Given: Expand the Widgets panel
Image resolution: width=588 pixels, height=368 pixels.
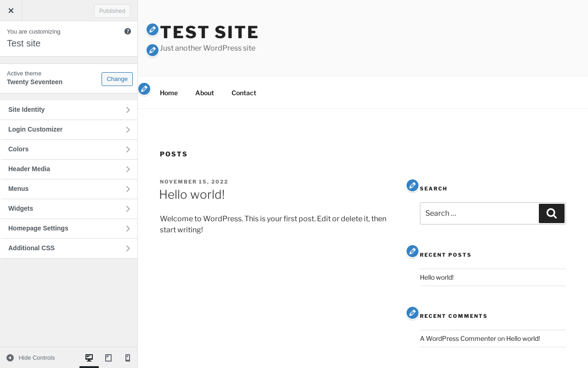Looking at the screenshot, I should point(69,209).
